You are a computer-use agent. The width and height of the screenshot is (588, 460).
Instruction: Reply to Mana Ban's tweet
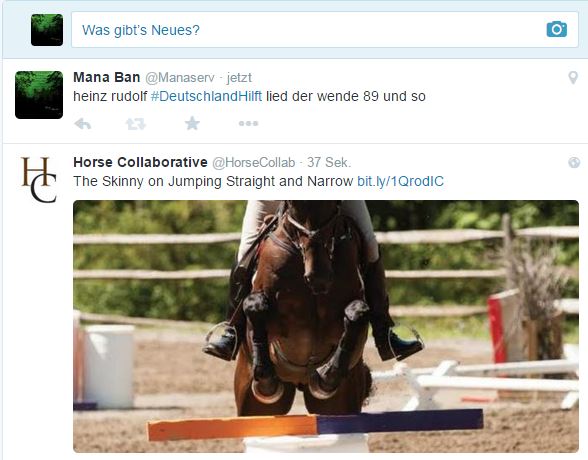83,123
